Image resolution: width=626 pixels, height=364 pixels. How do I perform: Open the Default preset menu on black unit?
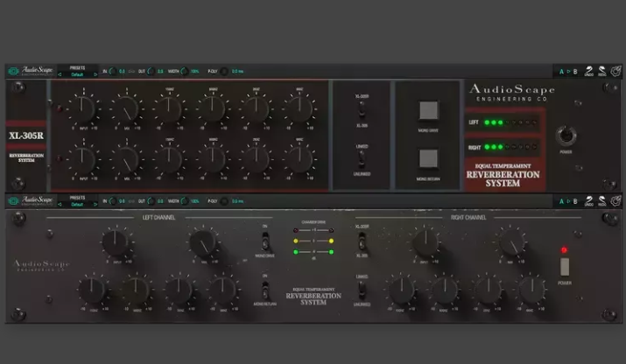click(x=77, y=205)
